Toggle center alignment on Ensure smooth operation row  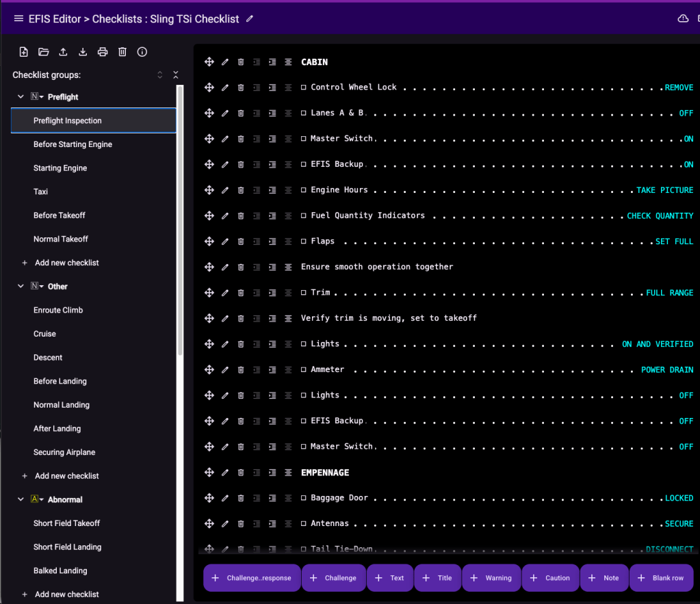point(288,267)
